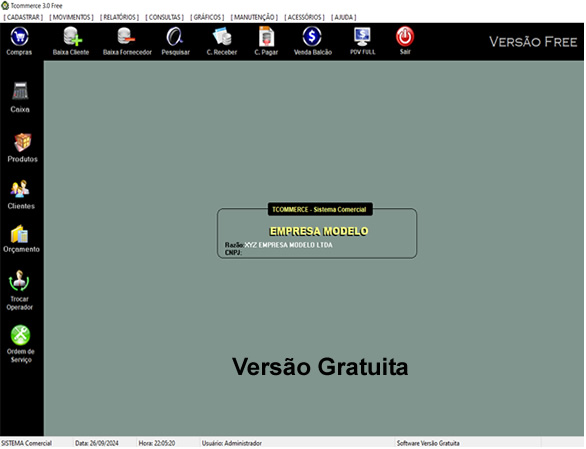Image resolution: width=586 pixels, height=449 pixels.
Task: Open the Orçamento folder icon
Action: [19, 234]
